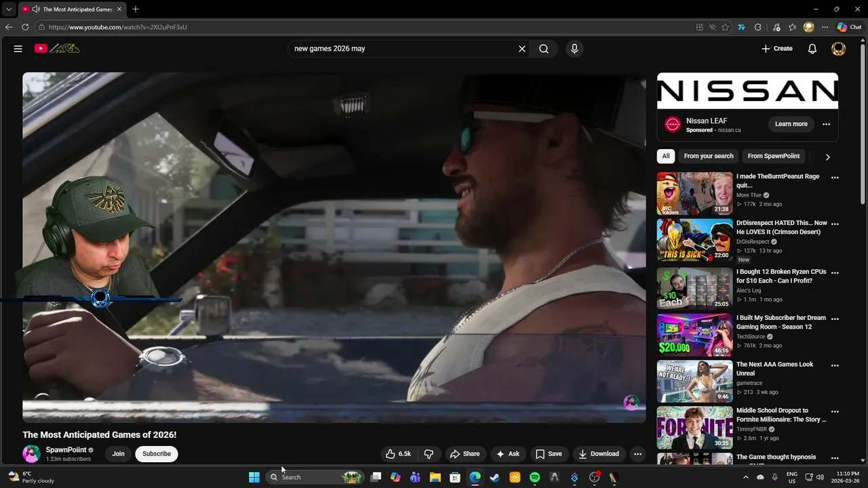This screenshot has height=488, width=868.
Task: Join the SpawnPoiint channel membership
Action: [119, 454]
